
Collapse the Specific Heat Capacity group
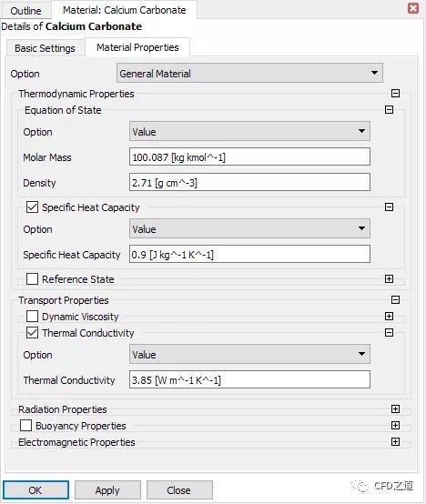(389, 207)
